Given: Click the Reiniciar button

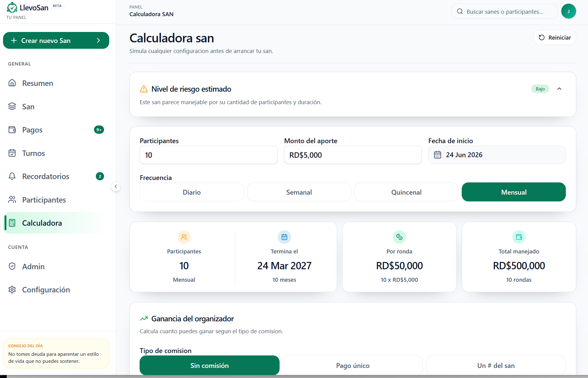Looking at the screenshot, I should (x=555, y=37).
